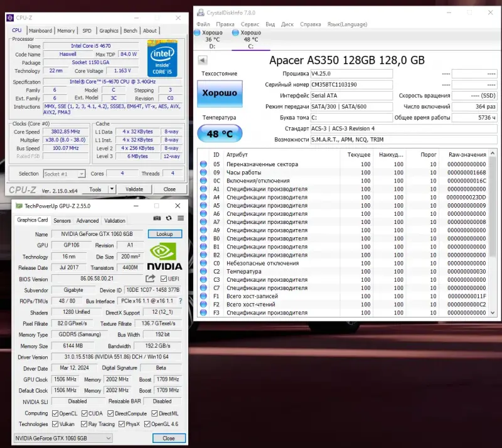Screen dimensions: 502x448
Task: Open the Файл menu
Action: (x=203, y=24)
